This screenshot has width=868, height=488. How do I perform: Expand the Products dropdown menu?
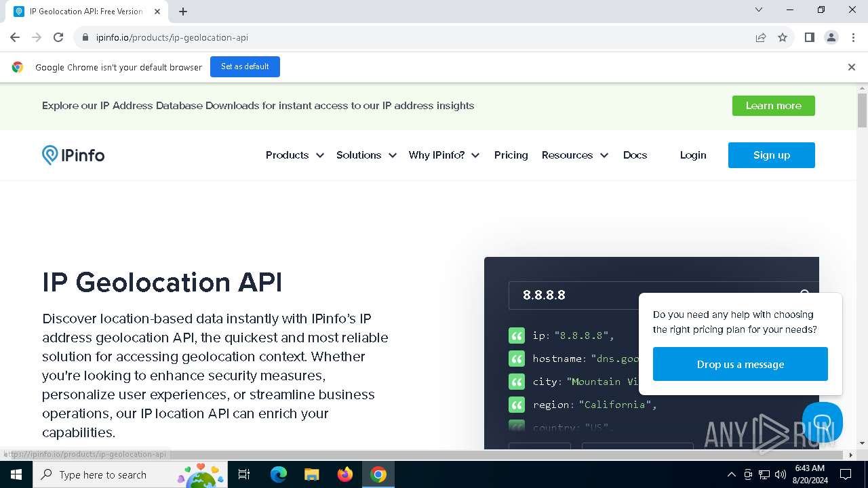[x=294, y=155]
